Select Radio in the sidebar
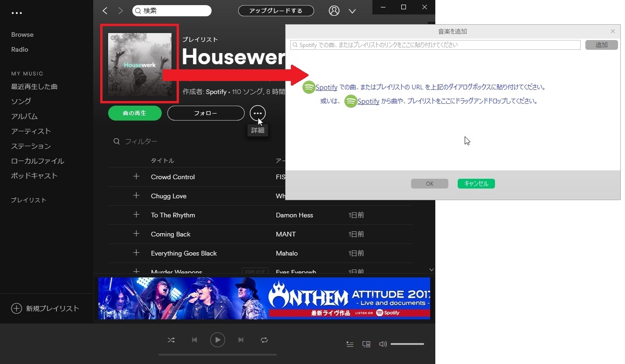The height and width of the screenshot is (364, 625). 20,49
